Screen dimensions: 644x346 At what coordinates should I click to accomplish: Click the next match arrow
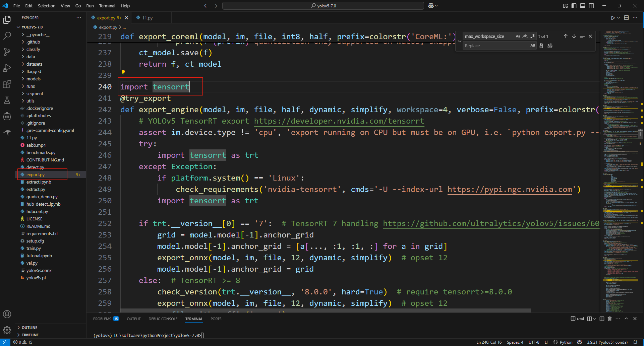[x=574, y=36]
